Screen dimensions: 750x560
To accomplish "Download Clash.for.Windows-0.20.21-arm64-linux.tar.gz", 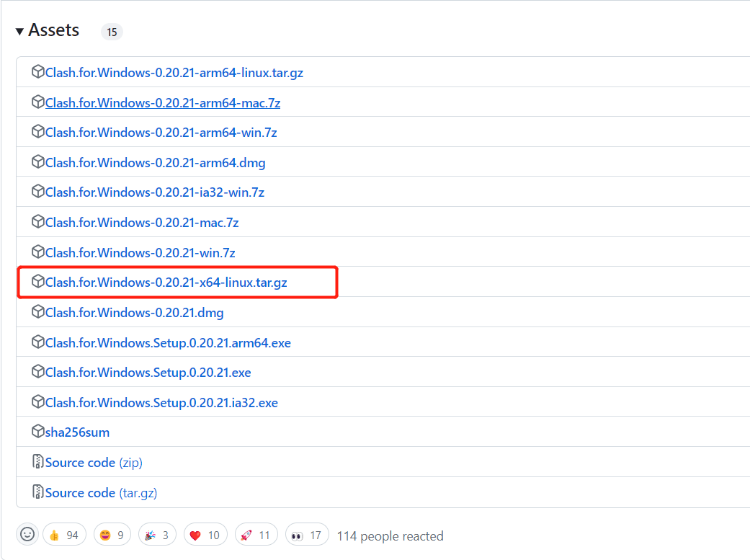I will pos(174,73).
